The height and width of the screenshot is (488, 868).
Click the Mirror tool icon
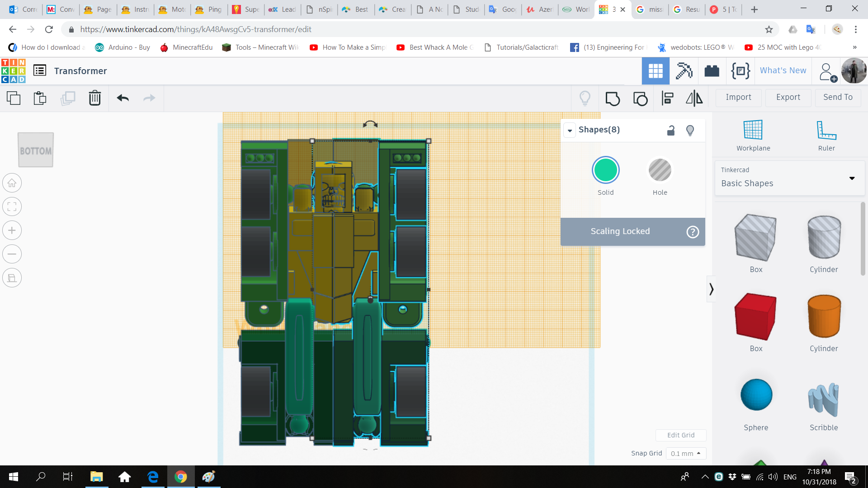694,98
